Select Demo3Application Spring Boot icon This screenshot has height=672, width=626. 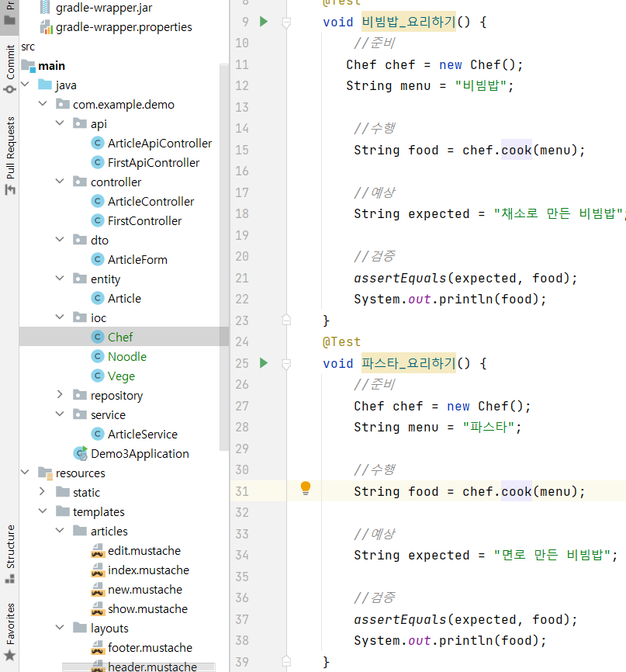81,453
